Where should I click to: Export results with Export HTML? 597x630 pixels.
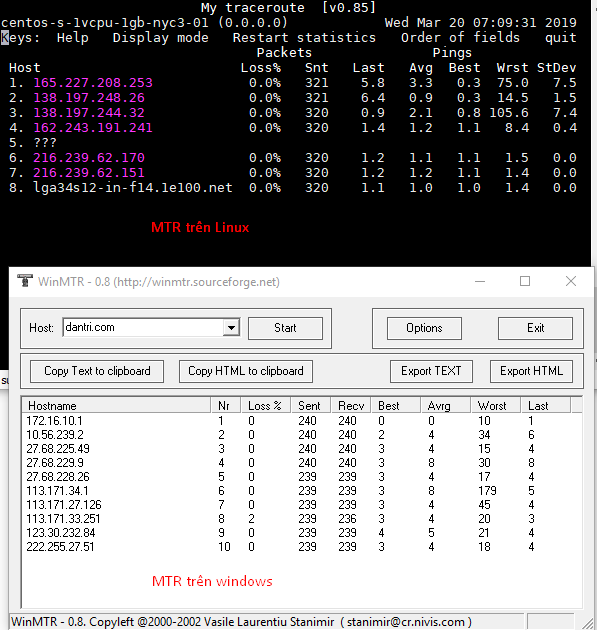pos(532,371)
